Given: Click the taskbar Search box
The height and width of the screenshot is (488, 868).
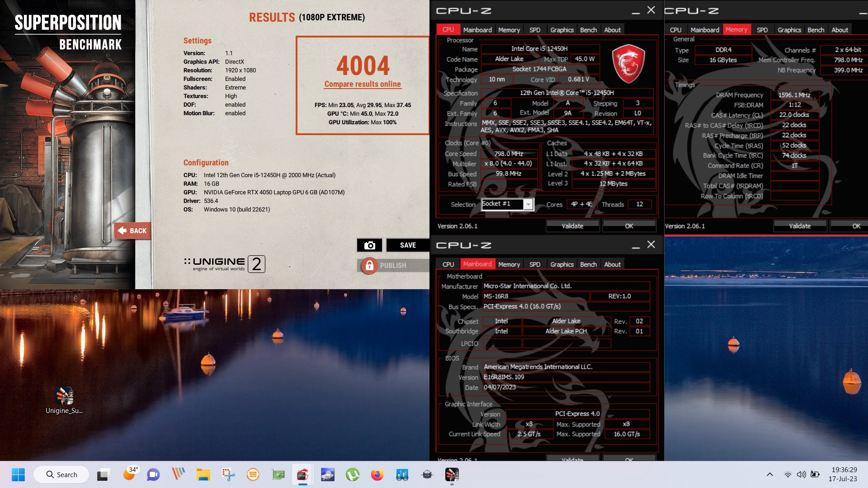Looking at the screenshot, I should (61, 474).
